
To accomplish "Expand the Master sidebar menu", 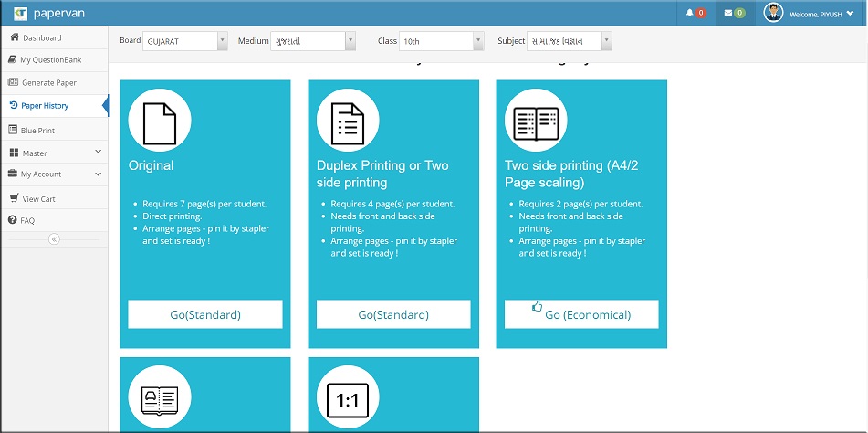I will click(54, 153).
